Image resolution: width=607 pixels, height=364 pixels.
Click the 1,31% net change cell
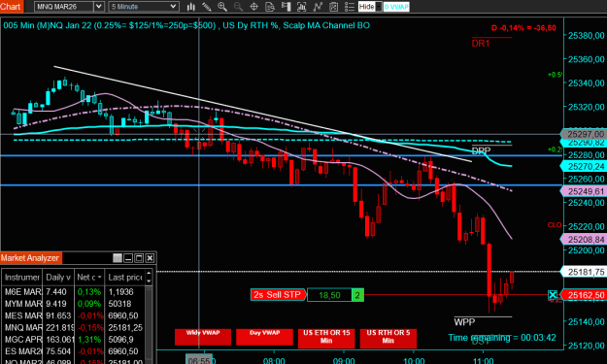pyautogui.click(x=89, y=340)
